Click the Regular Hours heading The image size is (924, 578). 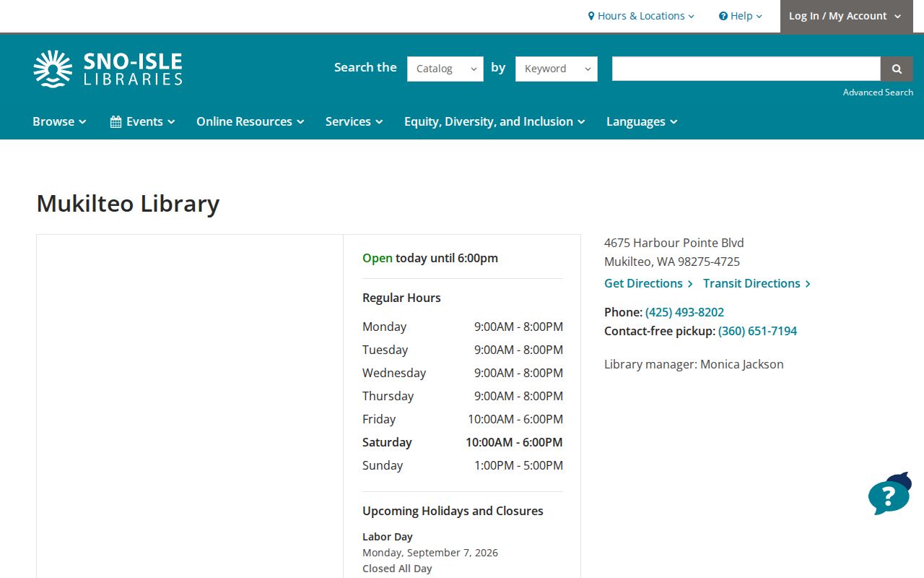pyautogui.click(x=401, y=298)
